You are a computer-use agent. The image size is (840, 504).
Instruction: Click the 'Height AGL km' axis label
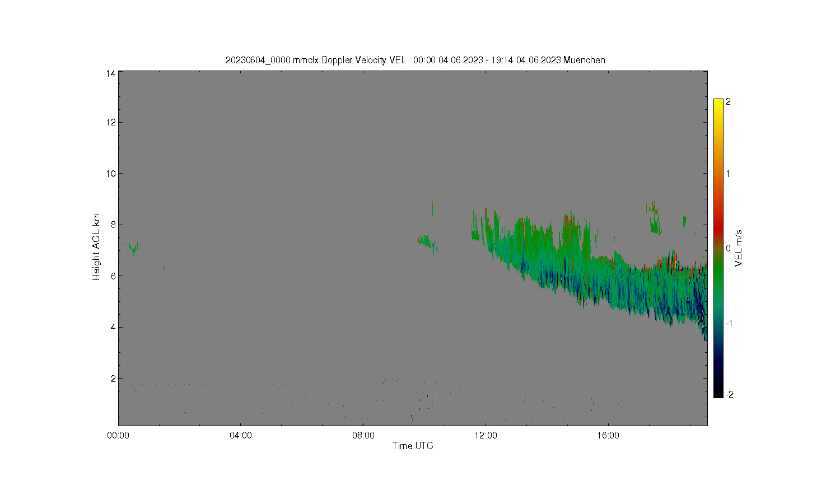(96, 247)
